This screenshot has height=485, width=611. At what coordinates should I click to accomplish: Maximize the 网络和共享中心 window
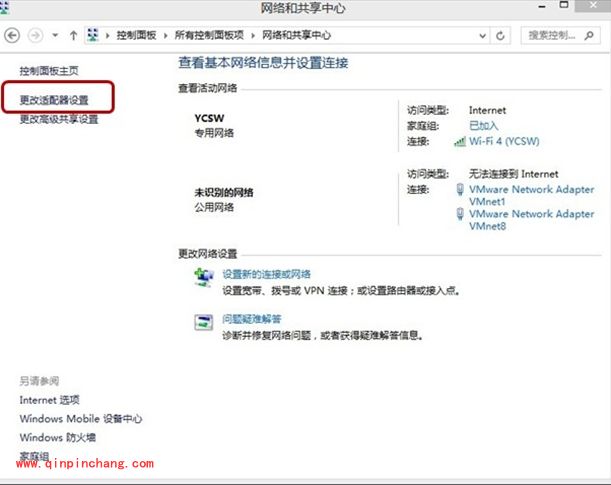564,5
